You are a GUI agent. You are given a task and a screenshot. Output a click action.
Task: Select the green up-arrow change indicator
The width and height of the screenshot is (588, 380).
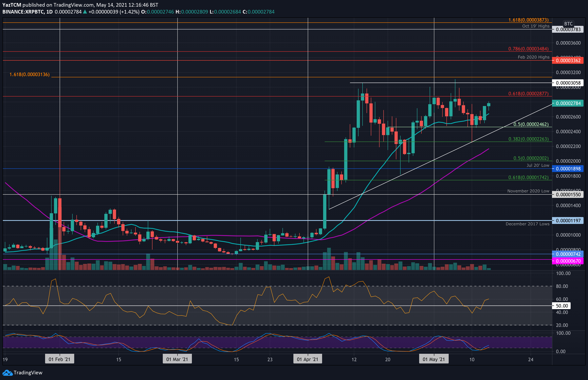click(x=85, y=12)
